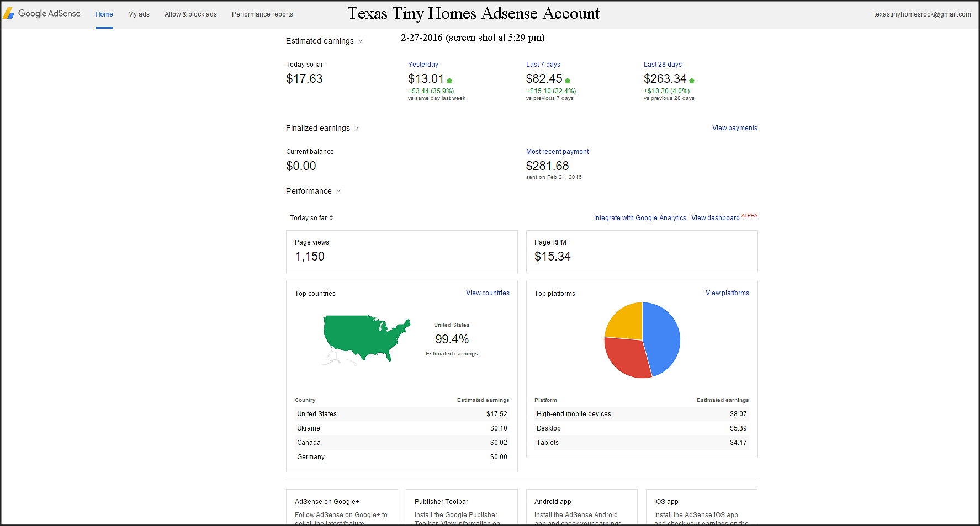This screenshot has height=526, width=980.
Task: Switch to Performance reports tab
Action: pos(262,14)
